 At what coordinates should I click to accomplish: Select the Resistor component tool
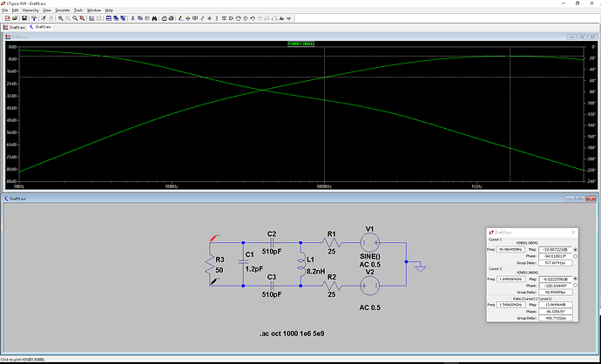pos(202,17)
